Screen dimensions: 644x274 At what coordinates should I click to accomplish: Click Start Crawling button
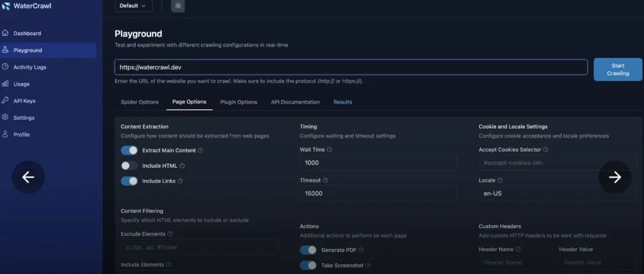pos(618,69)
